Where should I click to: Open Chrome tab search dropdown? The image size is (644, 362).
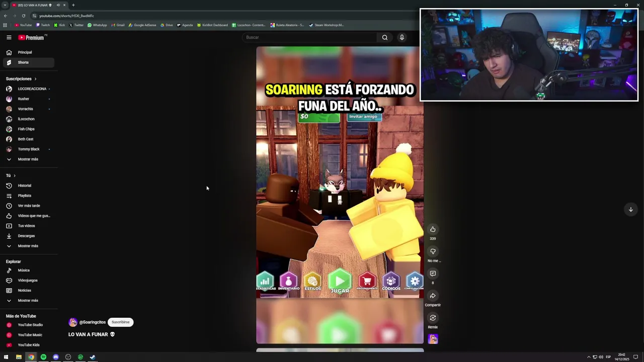pyautogui.click(x=5, y=5)
